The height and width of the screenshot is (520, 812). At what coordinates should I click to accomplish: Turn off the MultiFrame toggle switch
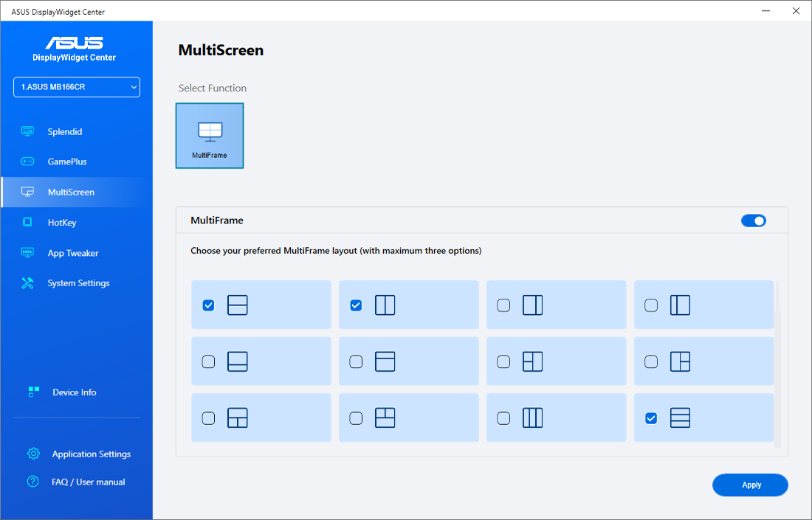754,221
